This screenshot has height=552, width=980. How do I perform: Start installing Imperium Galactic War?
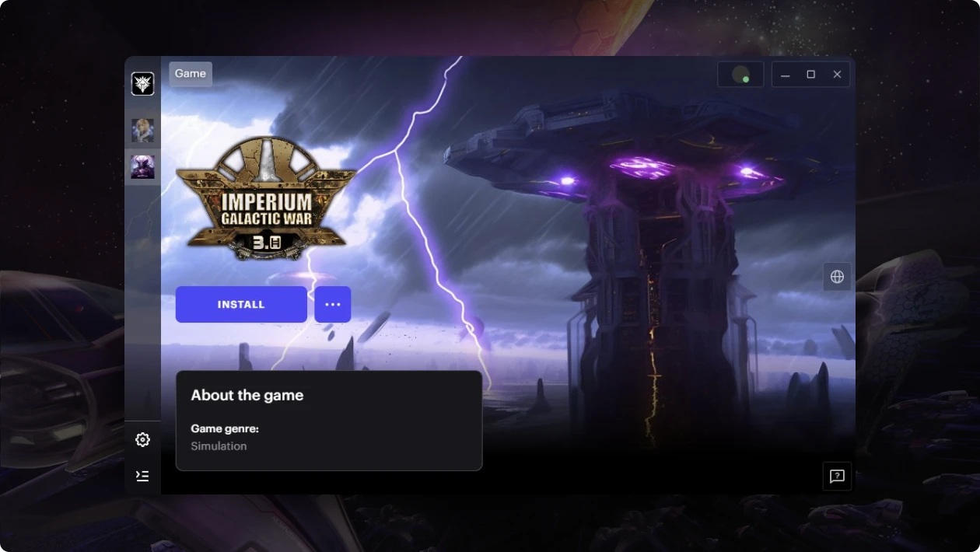coord(241,304)
